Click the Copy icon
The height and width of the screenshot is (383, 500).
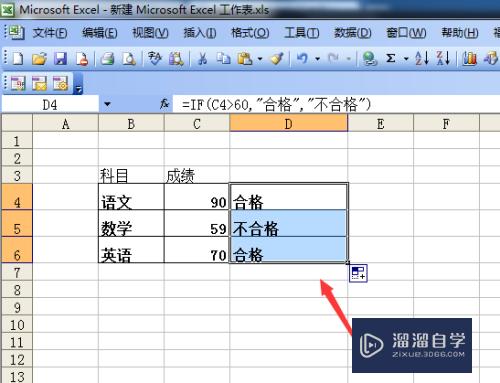point(223,59)
